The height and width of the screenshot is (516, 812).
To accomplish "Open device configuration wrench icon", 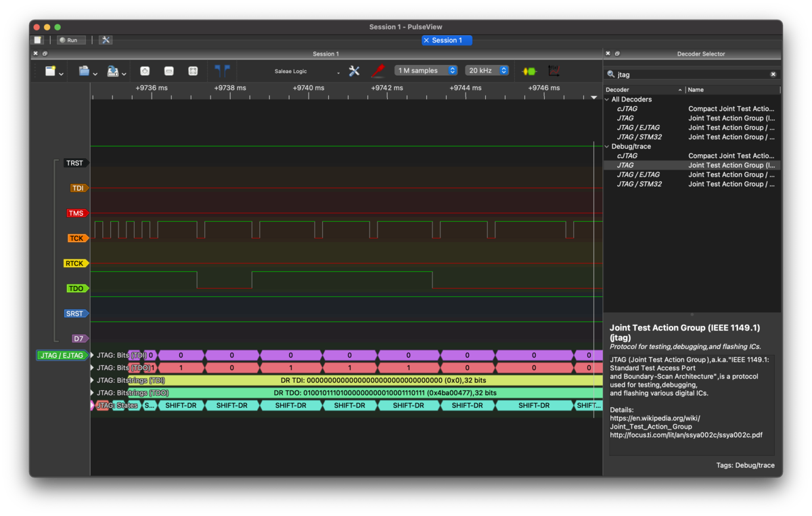I will pos(354,71).
